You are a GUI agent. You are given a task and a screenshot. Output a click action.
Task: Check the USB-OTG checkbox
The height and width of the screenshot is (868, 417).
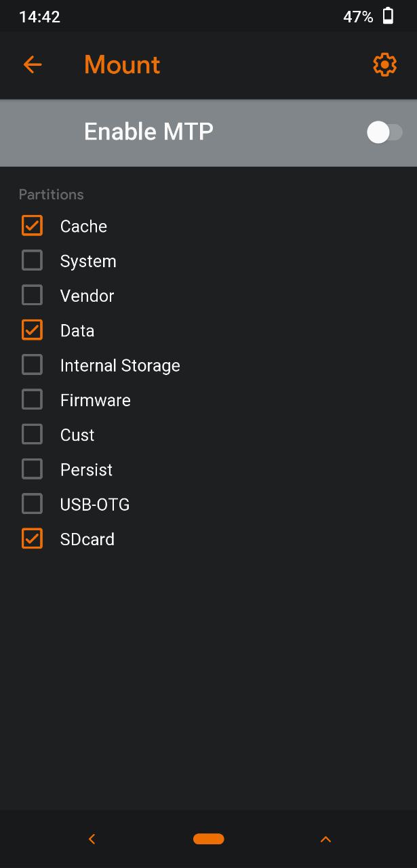point(32,504)
